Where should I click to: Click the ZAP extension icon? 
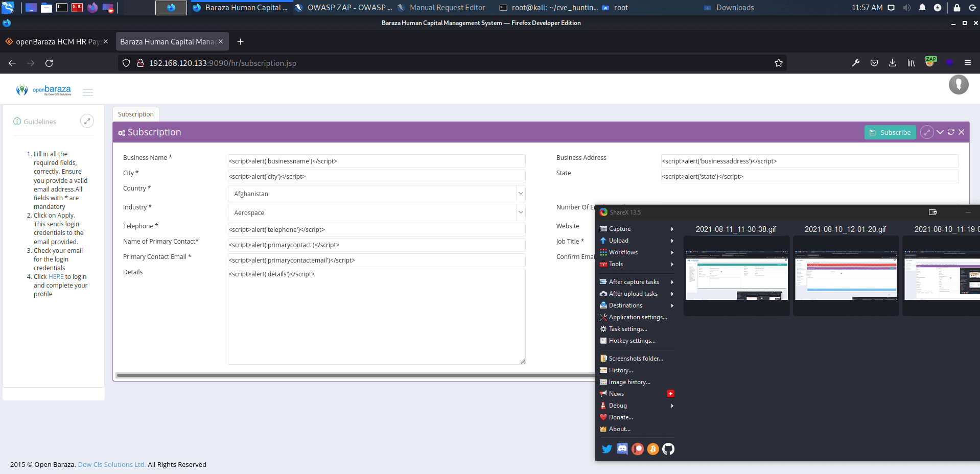[x=930, y=62]
